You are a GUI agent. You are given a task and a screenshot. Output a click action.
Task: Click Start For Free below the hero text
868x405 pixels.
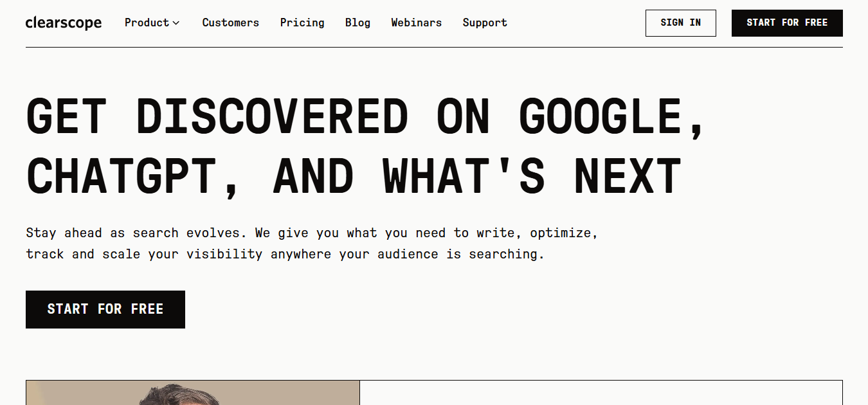coord(105,309)
